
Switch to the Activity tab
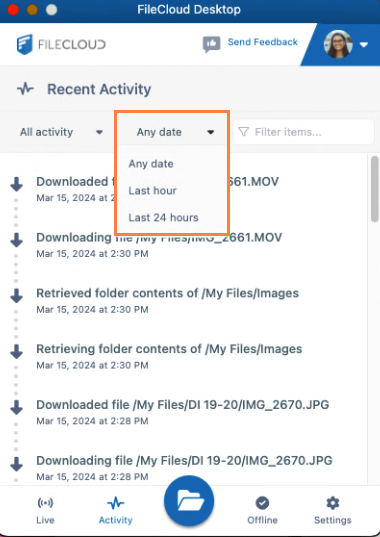(116, 510)
